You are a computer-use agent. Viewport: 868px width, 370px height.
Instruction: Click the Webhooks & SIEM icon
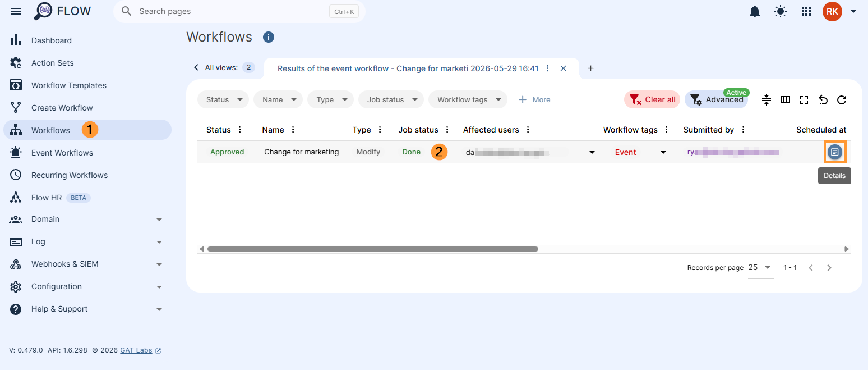point(16,264)
